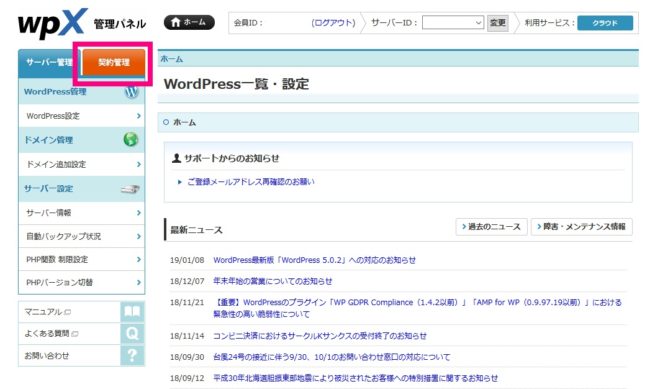Click the WordPress一覧・設定 page title

[236, 84]
